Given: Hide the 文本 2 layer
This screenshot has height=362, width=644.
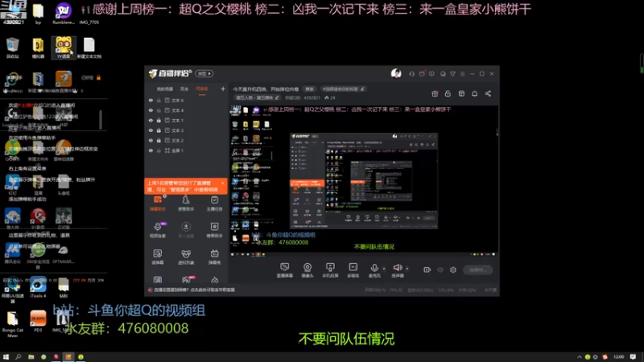Looking at the screenshot, I should point(151,140).
